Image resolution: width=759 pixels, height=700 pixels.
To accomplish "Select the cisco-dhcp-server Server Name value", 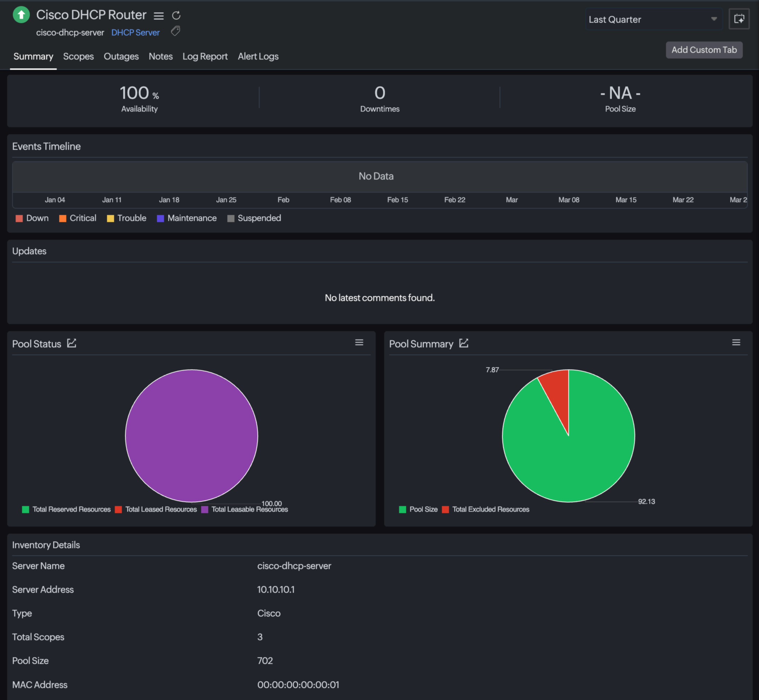I will [294, 565].
